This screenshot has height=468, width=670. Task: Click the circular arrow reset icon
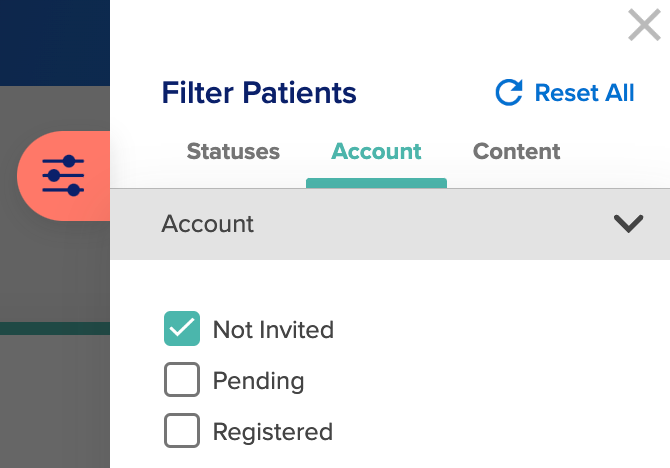click(x=509, y=92)
